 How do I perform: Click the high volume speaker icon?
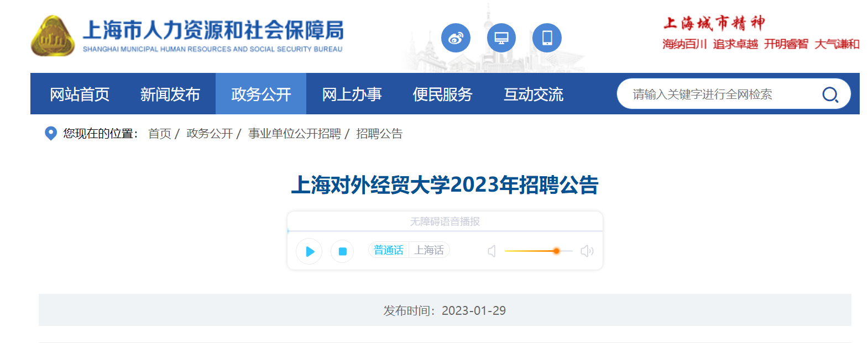(587, 251)
